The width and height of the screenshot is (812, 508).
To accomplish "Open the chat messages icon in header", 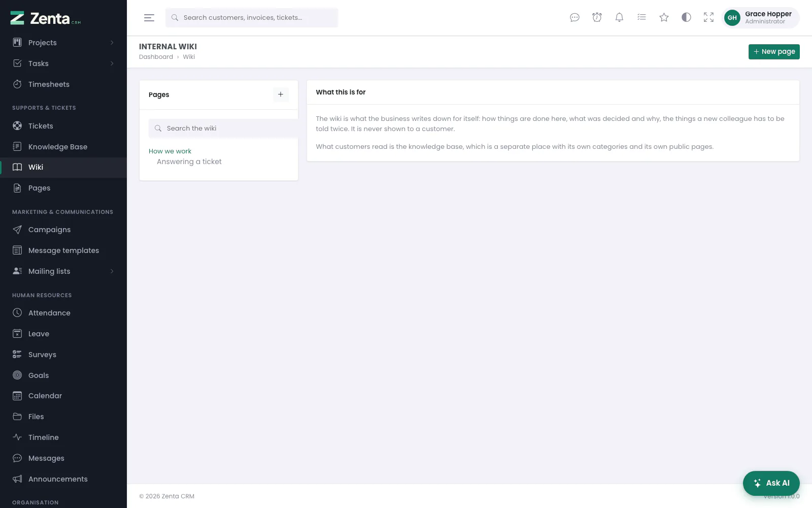I will 574,18.
